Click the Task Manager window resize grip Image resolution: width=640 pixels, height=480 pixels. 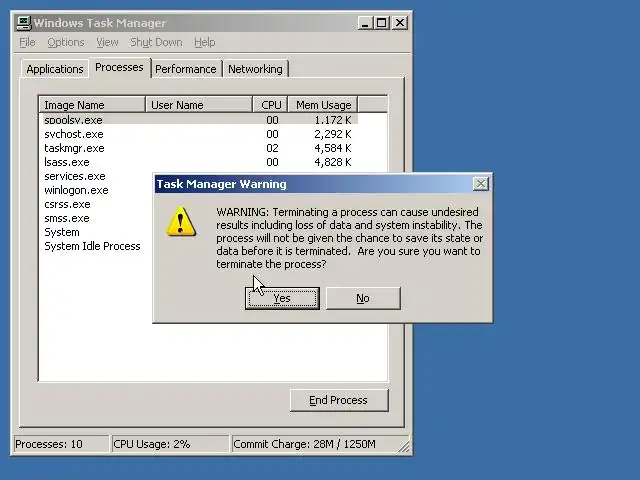click(x=404, y=447)
